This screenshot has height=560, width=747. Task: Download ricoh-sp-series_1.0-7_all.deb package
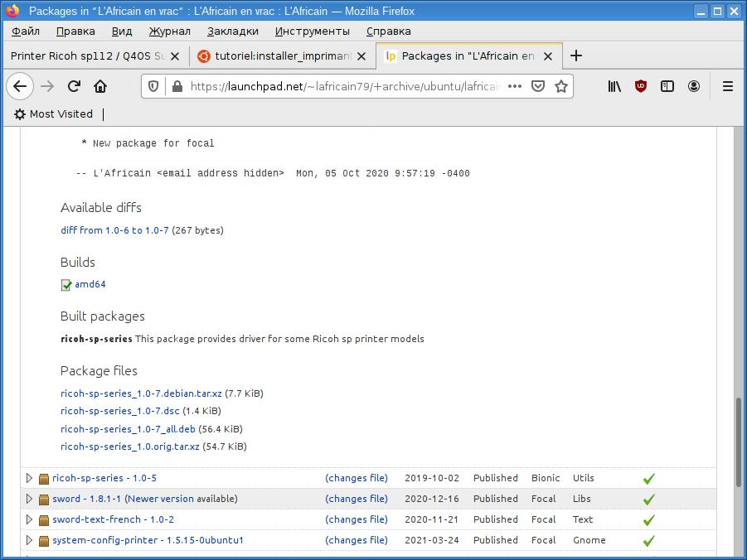pyautogui.click(x=128, y=429)
